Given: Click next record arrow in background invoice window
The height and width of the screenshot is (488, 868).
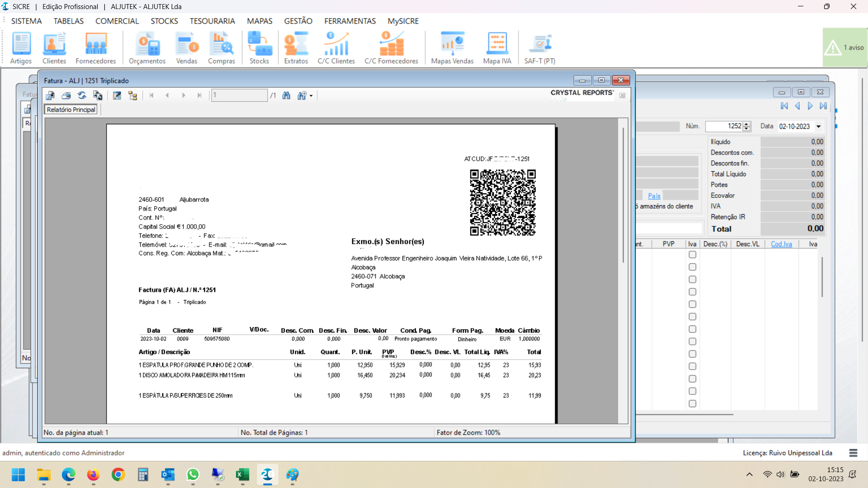Looking at the screenshot, I should pos(810,106).
